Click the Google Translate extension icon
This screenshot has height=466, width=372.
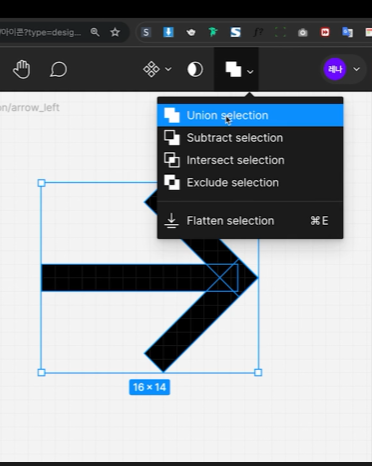click(x=347, y=32)
